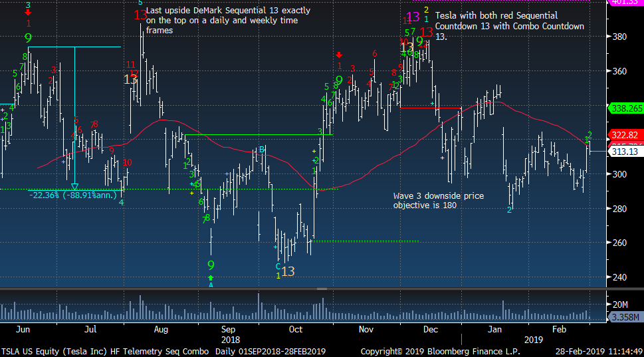Image resolution: width=644 pixels, height=357 pixels.
Task: Click the green 338.265 price tag
Action: [626, 108]
